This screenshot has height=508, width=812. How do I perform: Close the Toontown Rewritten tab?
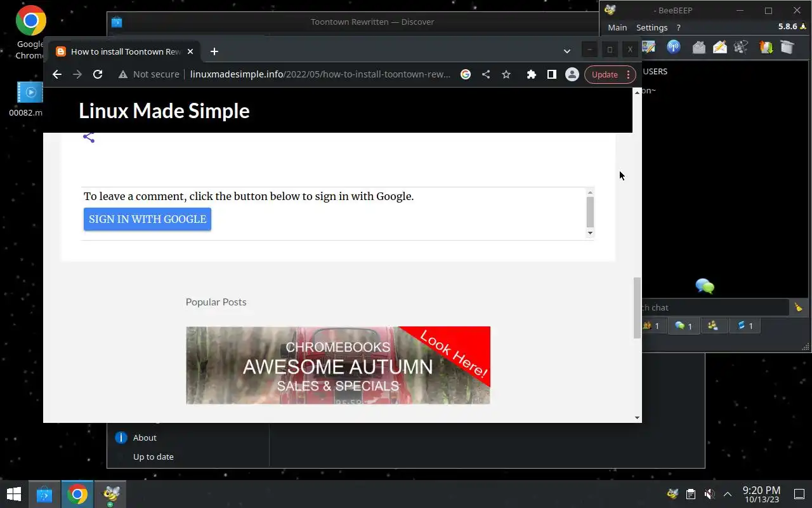click(x=190, y=51)
